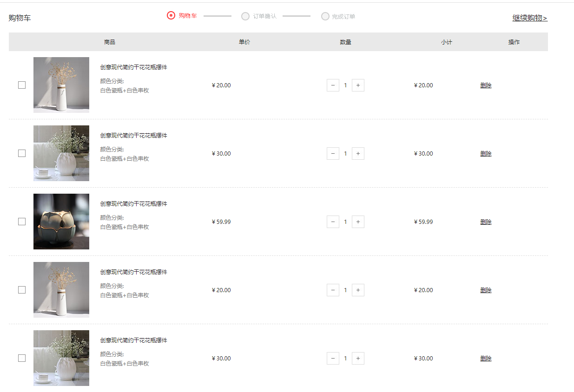Viewport: 574px width, 392px height.
Task: Click 删除 in the second cart row
Action: (x=486, y=153)
